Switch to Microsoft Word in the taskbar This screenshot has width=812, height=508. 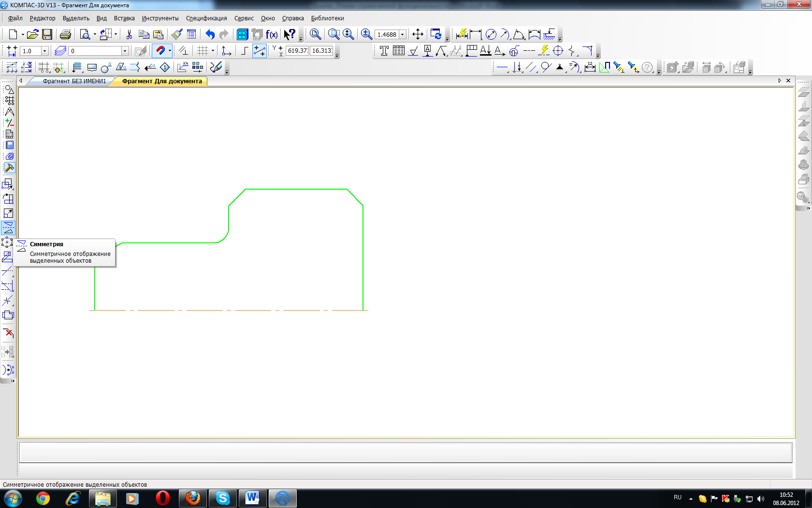(252, 498)
